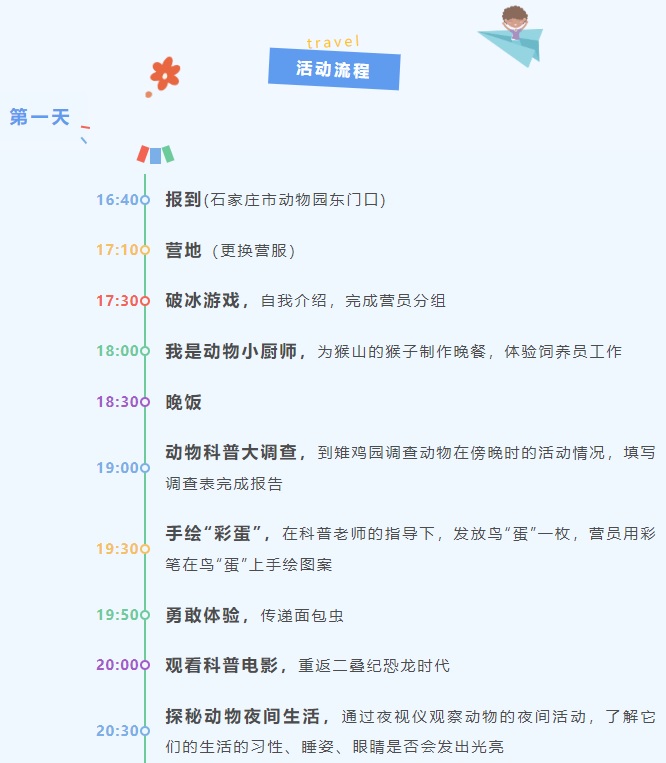The image size is (666, 763).
Task: Click 为猴山的猴子制作晚餐 text
Action: (x=401, y=352)
